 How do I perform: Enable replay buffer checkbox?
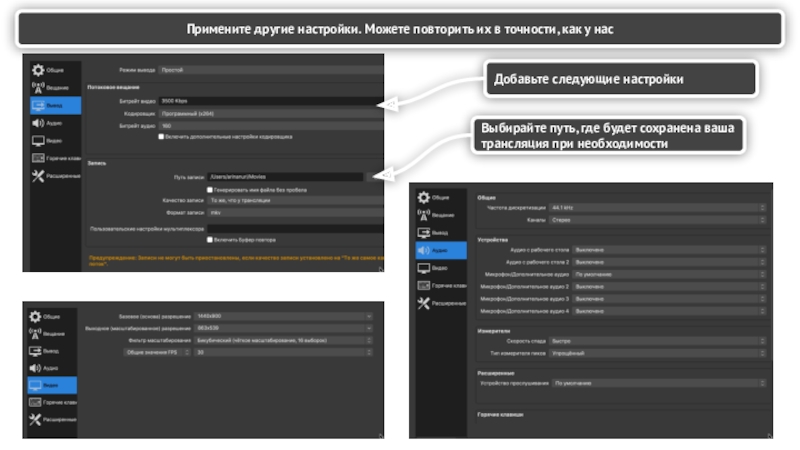click(x=210, y=239)
